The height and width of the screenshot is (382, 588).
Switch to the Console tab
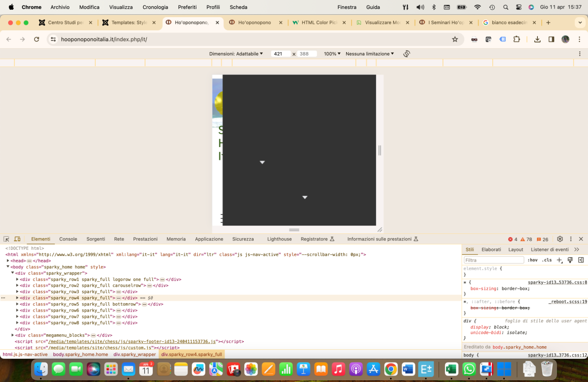pyautogui.click(x=68, y=239)
